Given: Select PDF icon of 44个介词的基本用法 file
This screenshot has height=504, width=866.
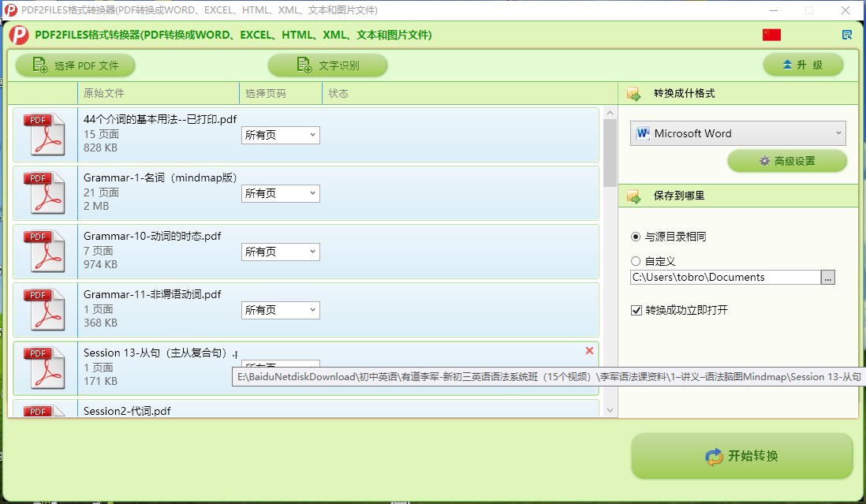Looking at the screenshot, I should [45, 134].
